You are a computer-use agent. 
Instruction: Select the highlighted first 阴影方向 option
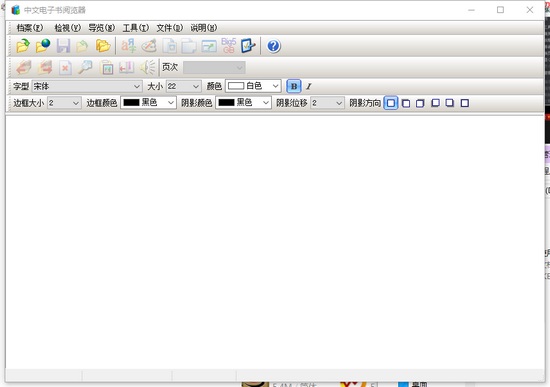pyautogui.click(x=391, y=103)
